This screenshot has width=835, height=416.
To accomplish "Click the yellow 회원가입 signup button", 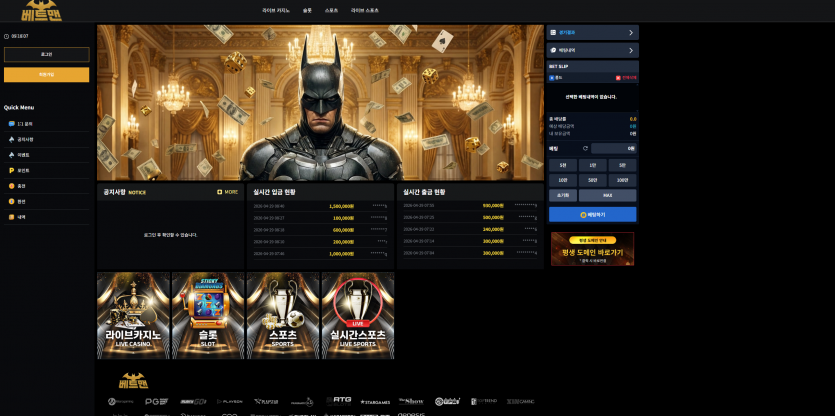I will pyautogui.click(x=46, y=75).
